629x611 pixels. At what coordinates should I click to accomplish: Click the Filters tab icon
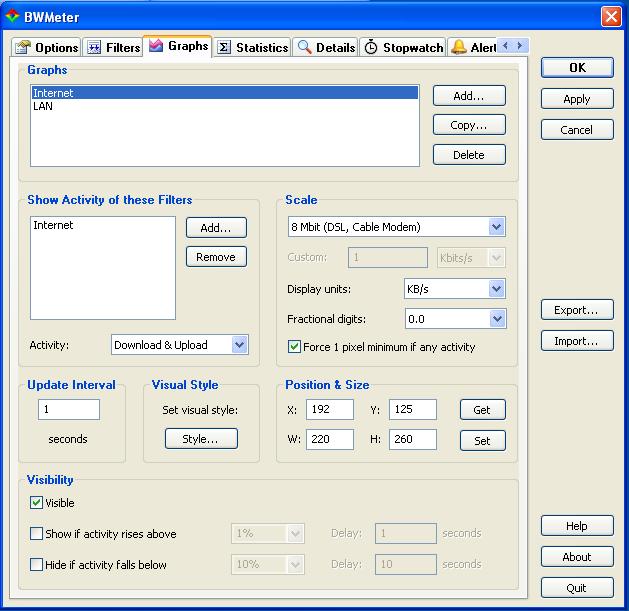click(x=94, y=47)
